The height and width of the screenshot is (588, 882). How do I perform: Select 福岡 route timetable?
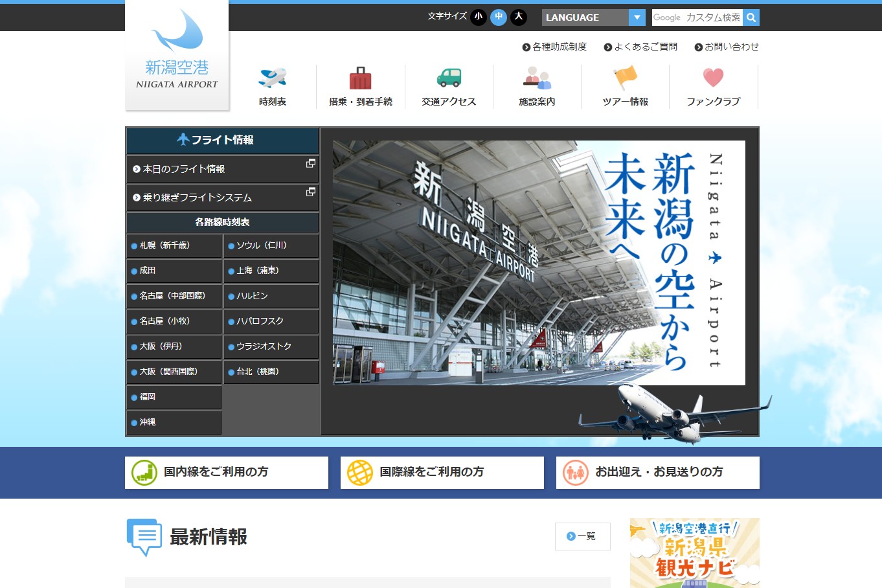(174, 397)
